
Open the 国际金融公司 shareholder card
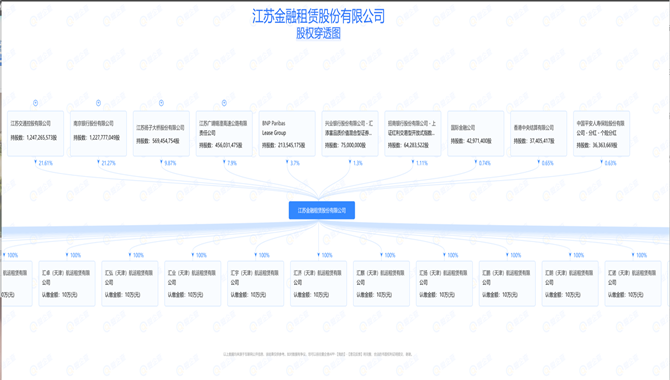(476, 133)
